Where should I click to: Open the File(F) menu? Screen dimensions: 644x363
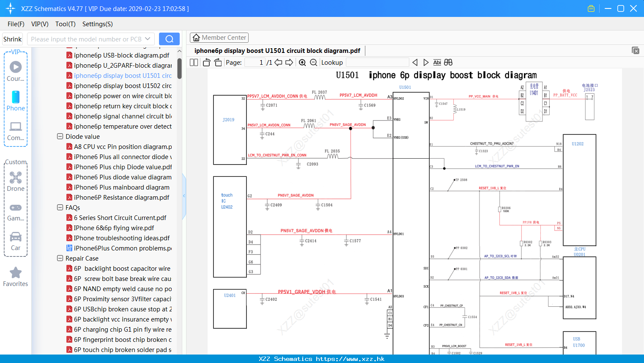(x=16, y=24)
